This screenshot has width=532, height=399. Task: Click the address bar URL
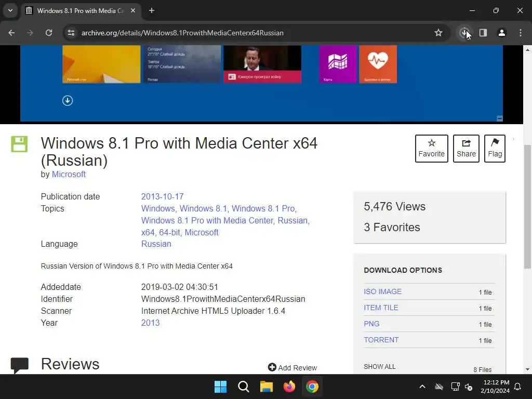pos(182,33)
